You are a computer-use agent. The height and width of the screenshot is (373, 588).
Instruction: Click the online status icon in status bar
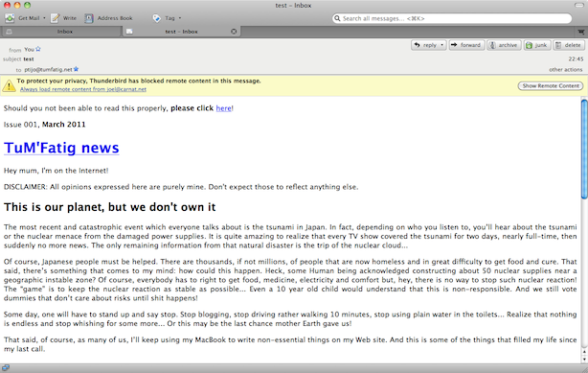click(5, 368)
